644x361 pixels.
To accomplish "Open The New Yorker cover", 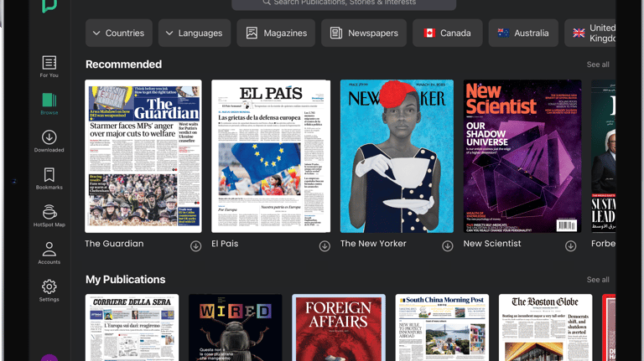I will [397, 157].
